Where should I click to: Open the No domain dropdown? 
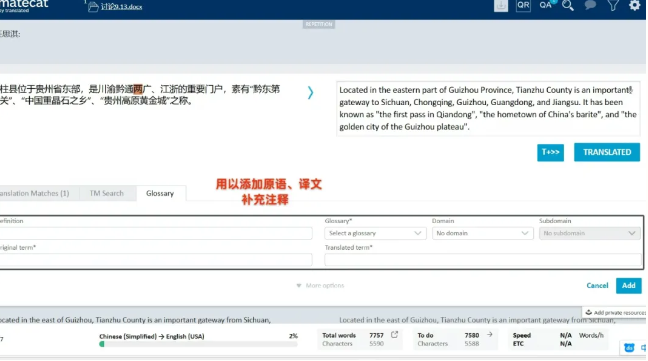[x=482, y=233]
